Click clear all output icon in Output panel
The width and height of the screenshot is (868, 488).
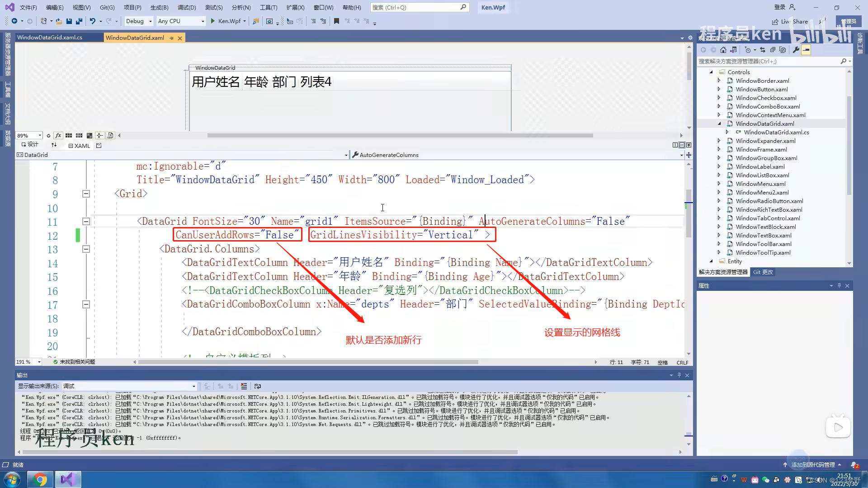244,386
